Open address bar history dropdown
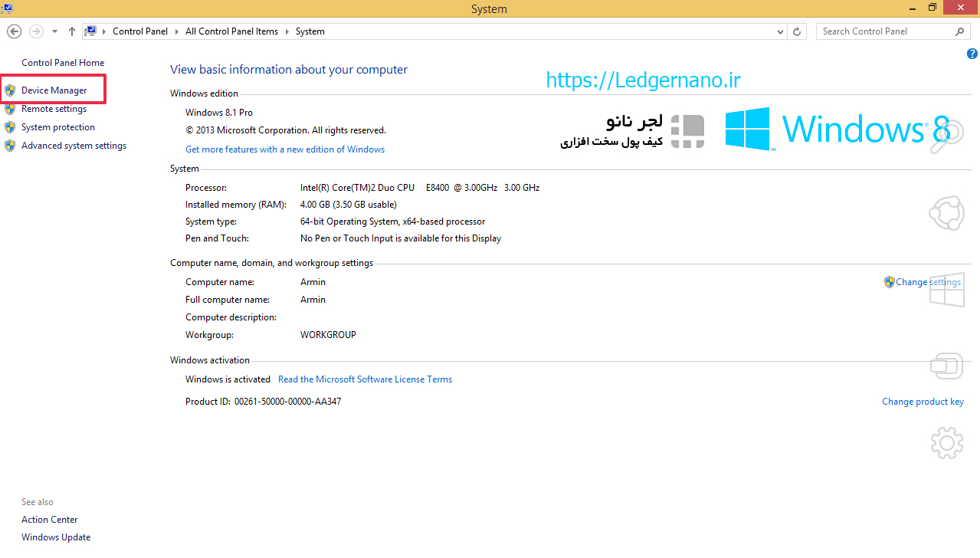980x558 pixels. tap(780, 31)
